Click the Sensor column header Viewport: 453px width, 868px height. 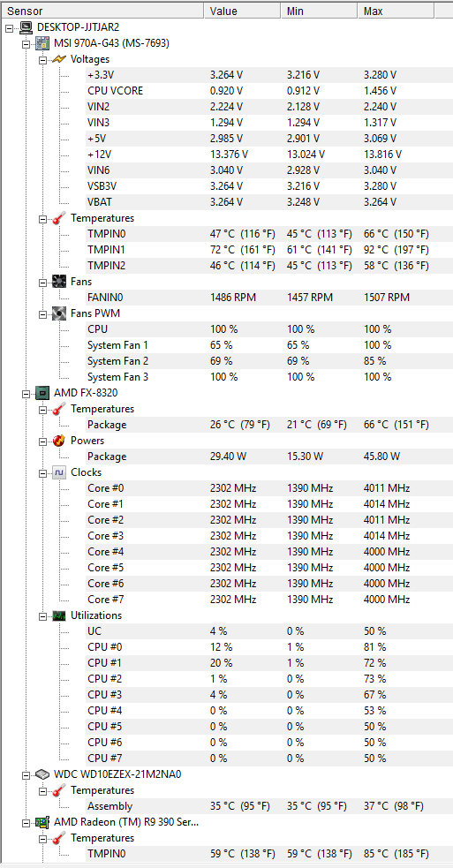pyautogui.click(x=103, y=11)
